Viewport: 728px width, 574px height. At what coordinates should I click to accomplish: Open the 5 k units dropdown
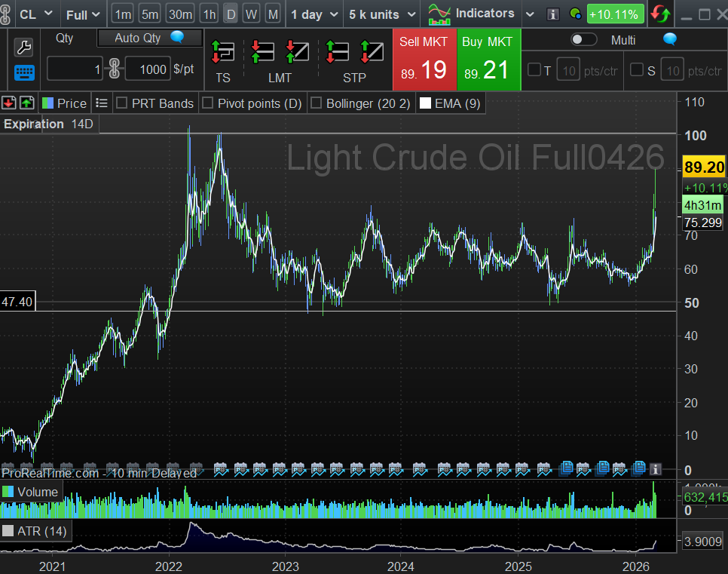pyautogui.click(x=382, y=14)
